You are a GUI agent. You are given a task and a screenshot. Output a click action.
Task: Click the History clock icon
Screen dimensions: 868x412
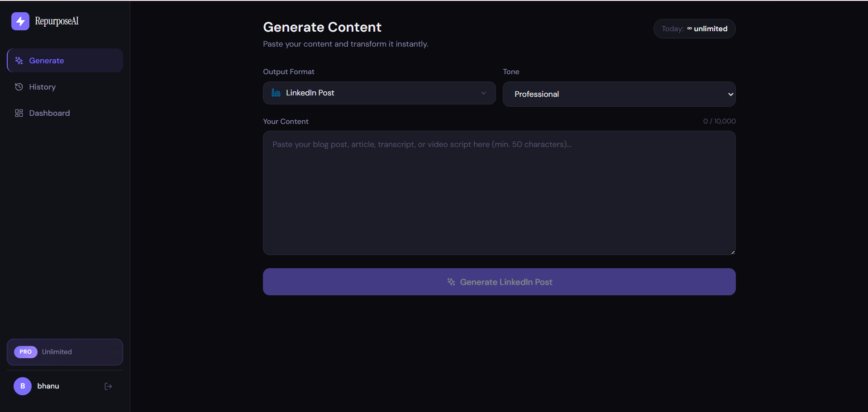(x=19, y=87)
